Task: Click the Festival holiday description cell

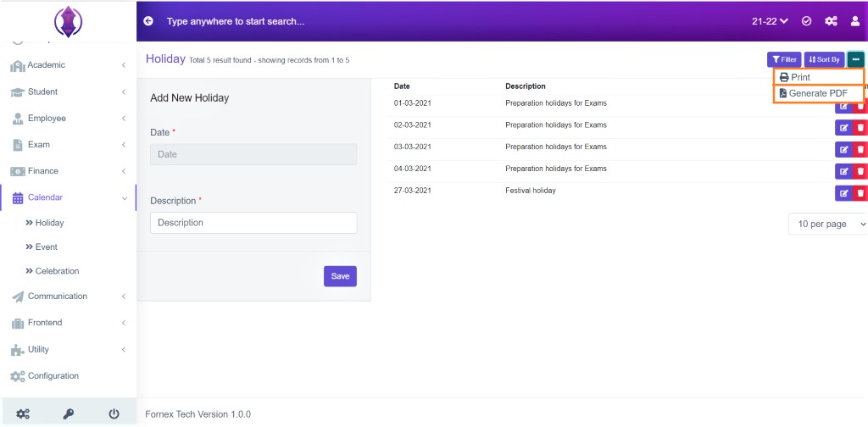Action: click(x=531, y=191)
